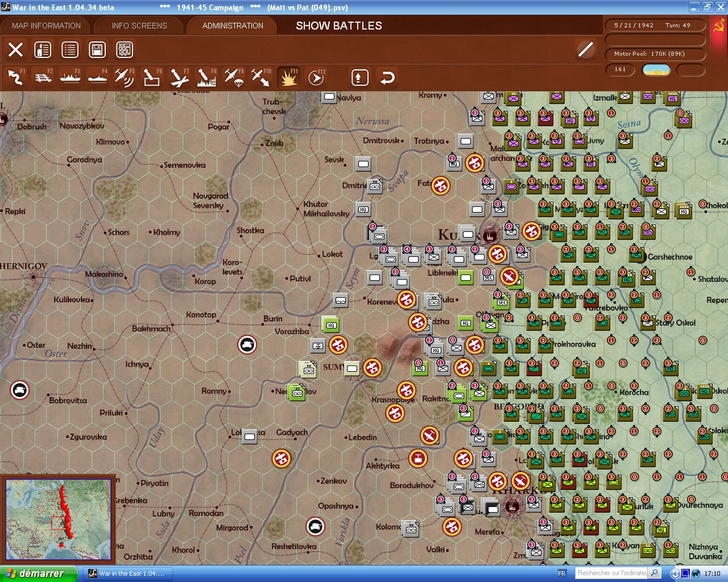Select the F3 naval transport mode

[x=71, y=77]
